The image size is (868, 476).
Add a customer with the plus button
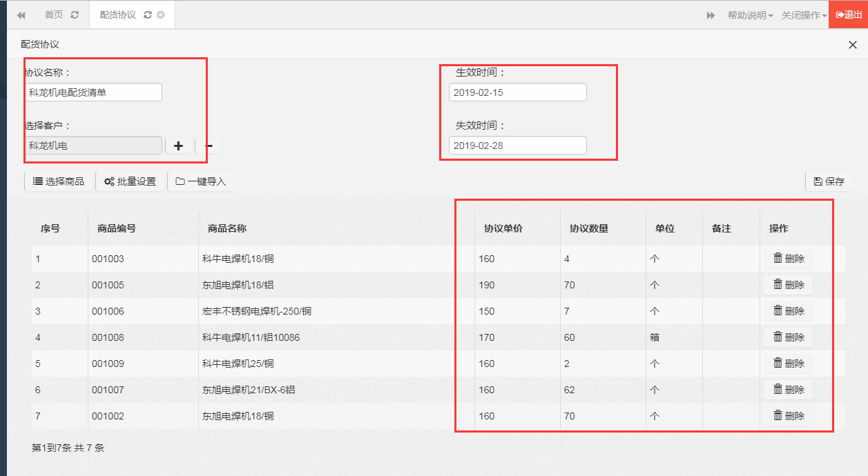click(178, 146)
